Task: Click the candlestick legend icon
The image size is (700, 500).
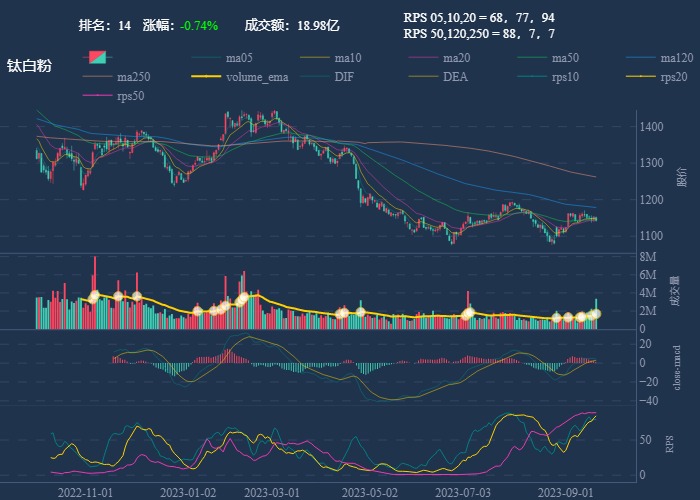Action: click(97, 57)
